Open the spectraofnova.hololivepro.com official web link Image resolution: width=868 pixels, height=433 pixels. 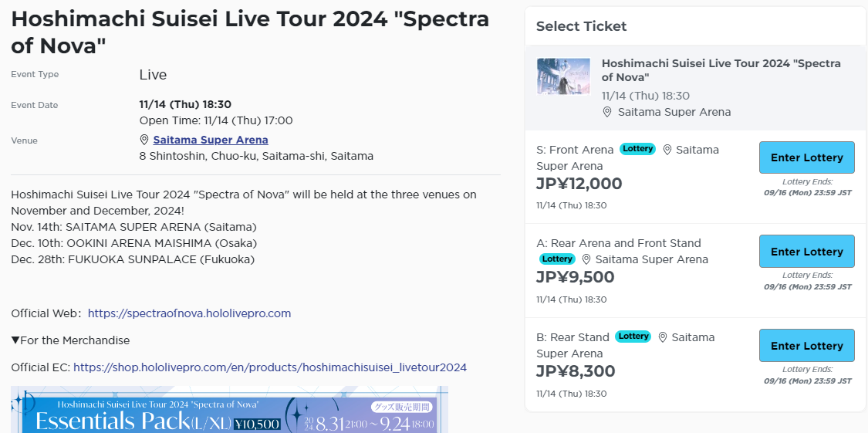click(189, 313)
